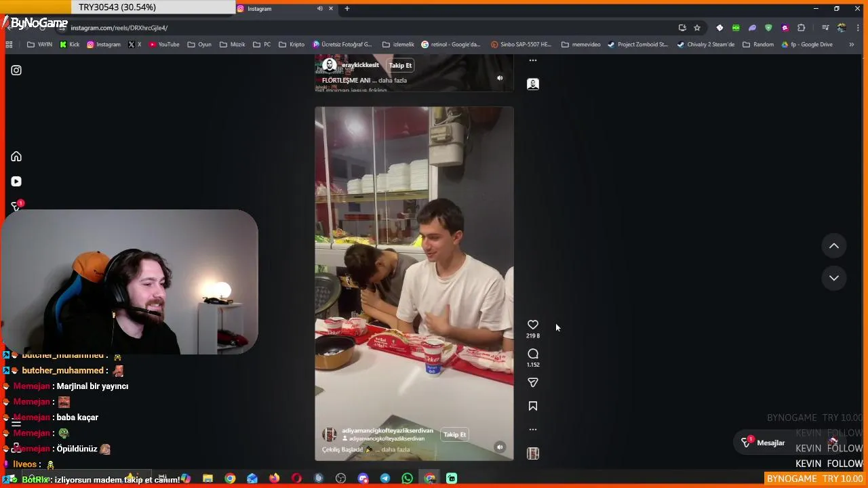Open the reel's three-dot more options
The image size is (868, 488).
(533, 429)
